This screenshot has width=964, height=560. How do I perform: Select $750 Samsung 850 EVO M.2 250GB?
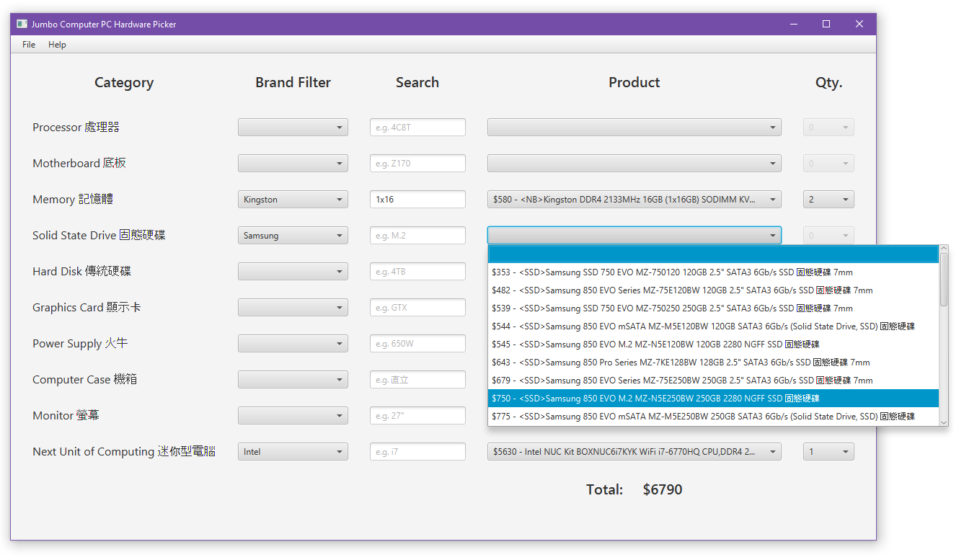pyautogui.click(x=713, y=399)
